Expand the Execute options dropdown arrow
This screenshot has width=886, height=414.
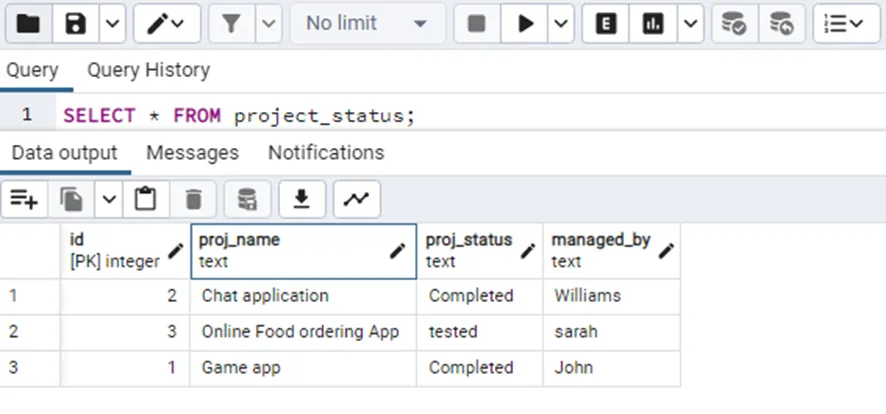point(561,24)
